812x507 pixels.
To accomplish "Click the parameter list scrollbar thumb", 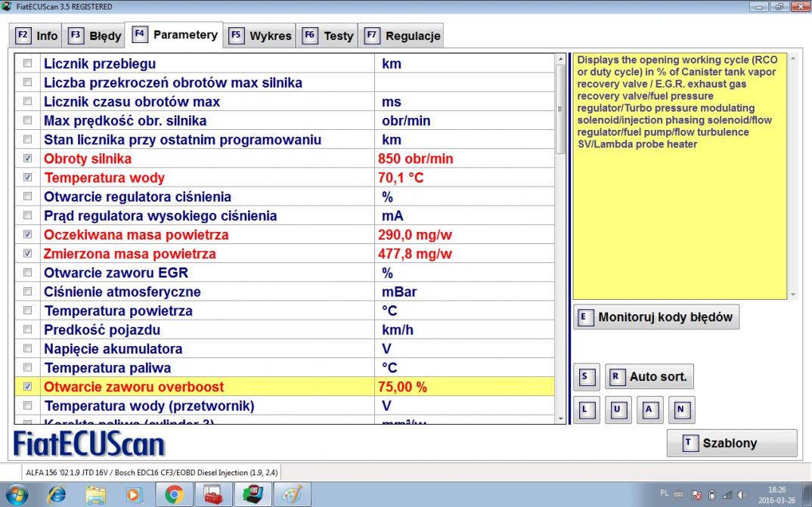I will click(x=560, y=109).
